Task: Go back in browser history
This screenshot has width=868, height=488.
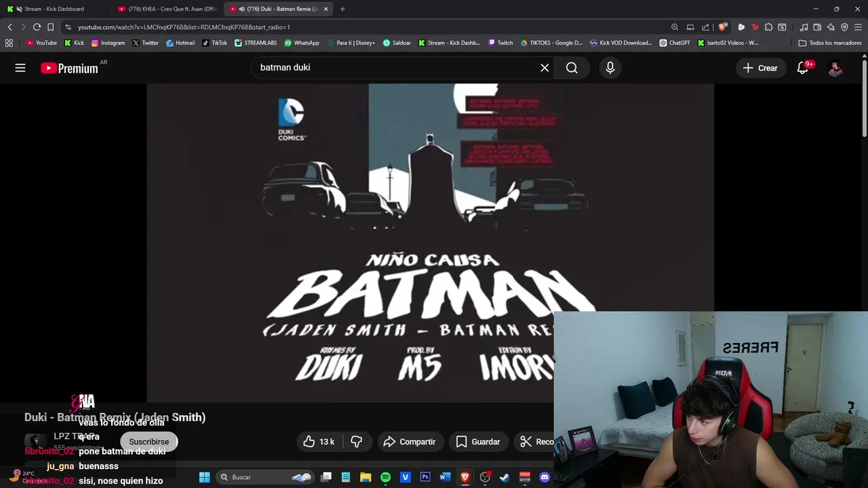Action: (x=9, y=27)
